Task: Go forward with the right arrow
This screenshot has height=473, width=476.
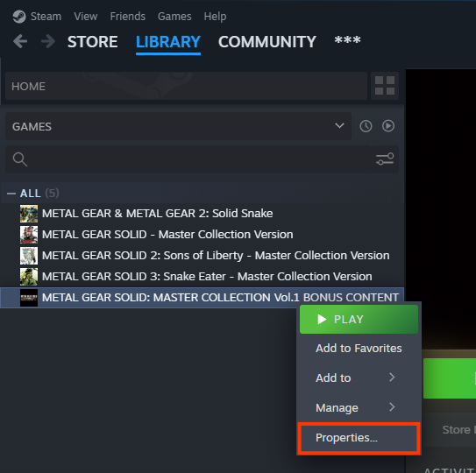Action: [x=48, y=41]
